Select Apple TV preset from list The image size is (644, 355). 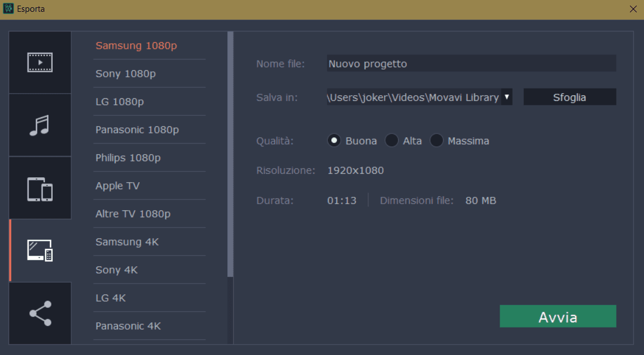118,186
